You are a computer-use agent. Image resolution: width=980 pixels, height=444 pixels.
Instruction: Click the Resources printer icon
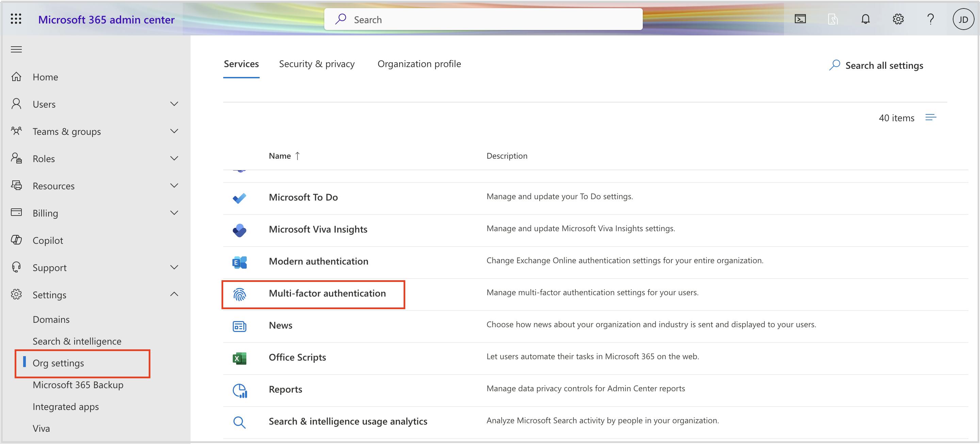[16, 186]
